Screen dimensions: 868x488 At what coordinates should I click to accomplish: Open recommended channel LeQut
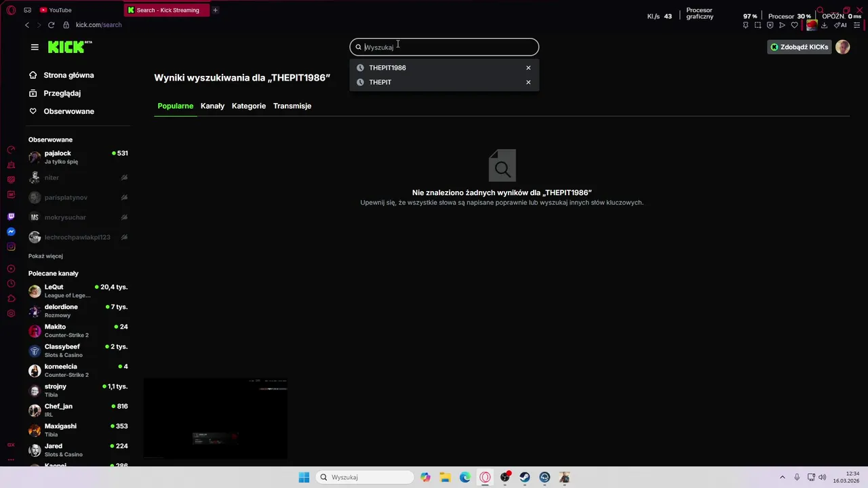pos(78,291)
